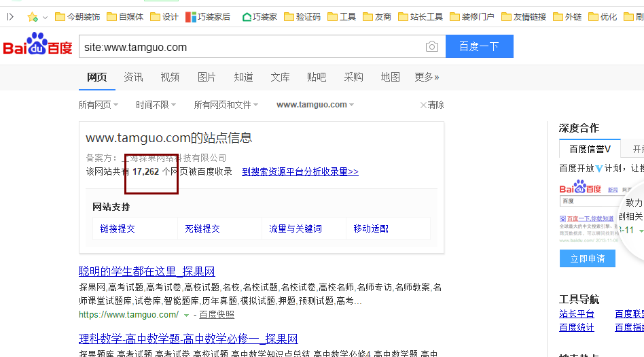Click the 百度一下 search button
This screenshot has width=644, height=357.
click(480, 46)
